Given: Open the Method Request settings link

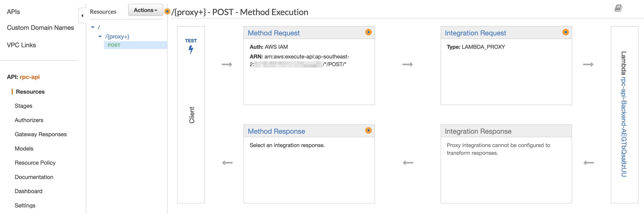Looking at the screenshot, I should click(274, 33).
